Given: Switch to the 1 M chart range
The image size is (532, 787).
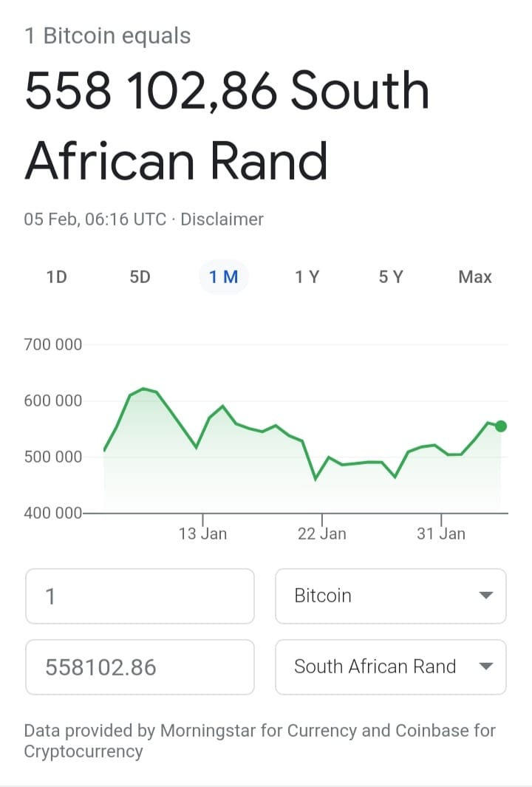Looking at the screenshot, I should coord(224,276).
